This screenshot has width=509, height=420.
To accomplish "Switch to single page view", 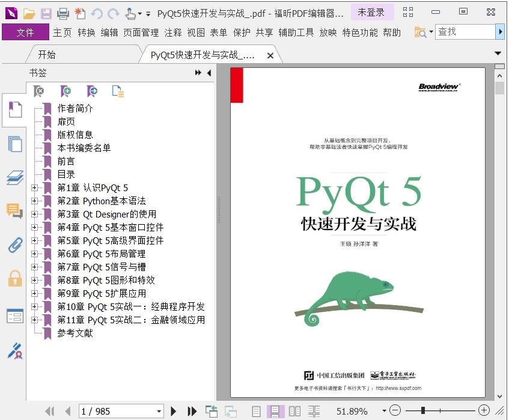I will 256,412.
